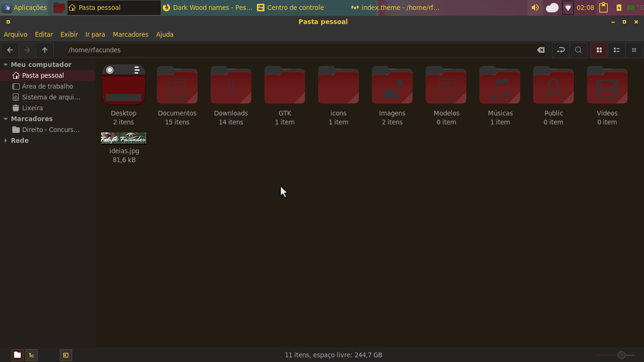Select the Public folder icon
This screenshot has height=362, width=644.
tap(553, 85)
